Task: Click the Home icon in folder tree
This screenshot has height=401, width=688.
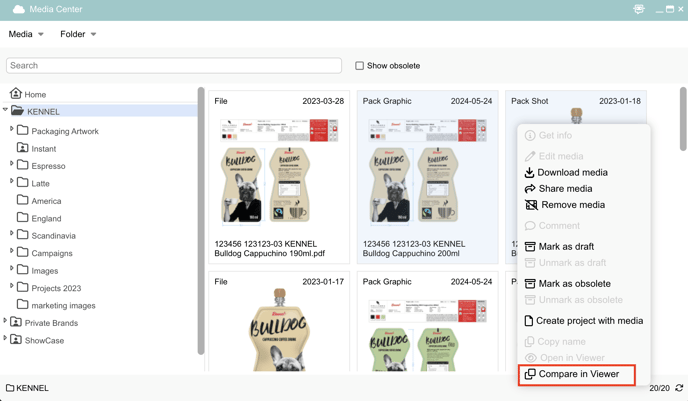Action: [16, 94]
